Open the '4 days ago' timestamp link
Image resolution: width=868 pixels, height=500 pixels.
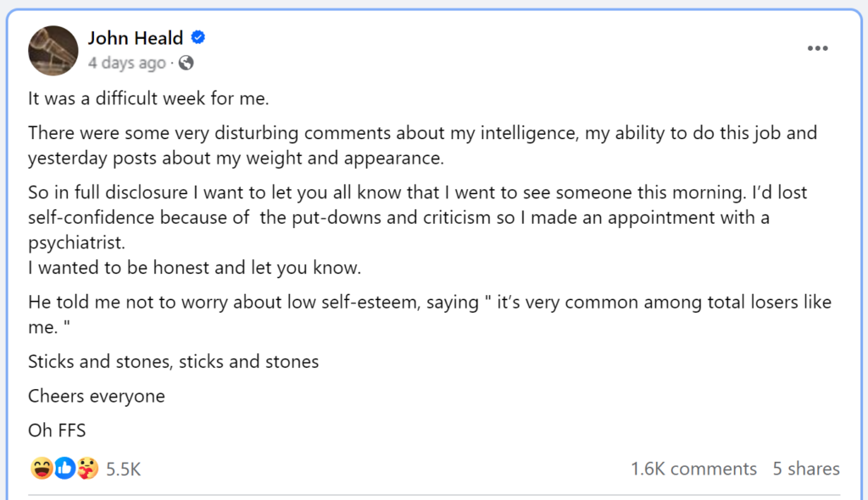point(127,63)
